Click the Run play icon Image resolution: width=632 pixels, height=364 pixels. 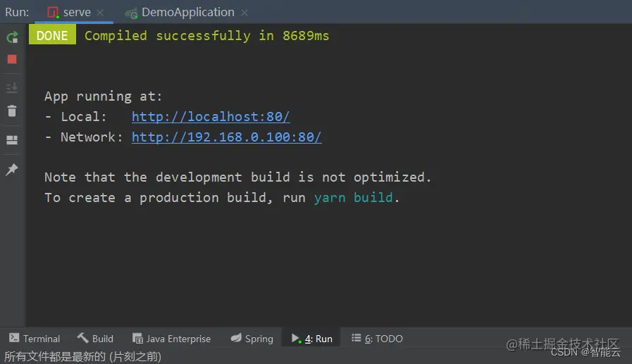click(296, 338)
